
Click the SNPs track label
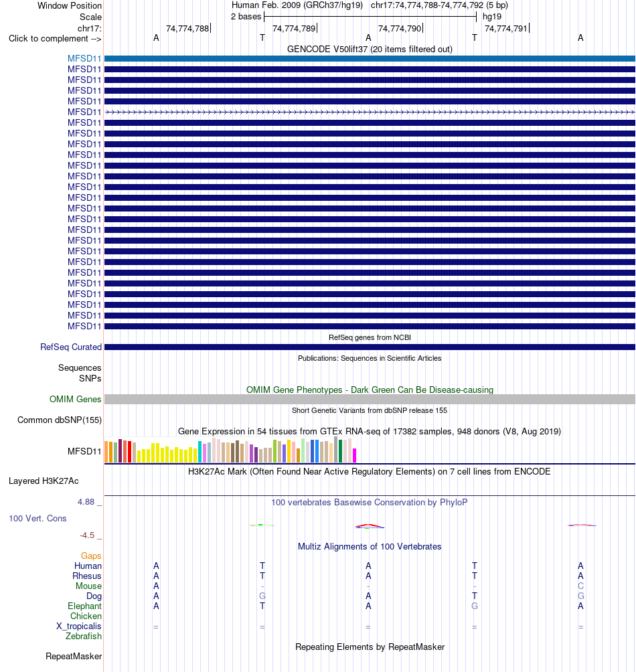(90, 378)
